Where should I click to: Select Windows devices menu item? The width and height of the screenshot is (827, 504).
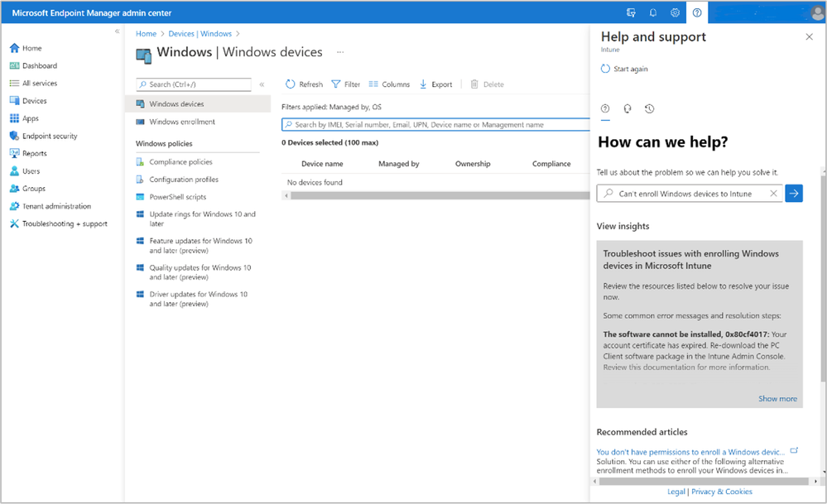(x=198, y=103)
